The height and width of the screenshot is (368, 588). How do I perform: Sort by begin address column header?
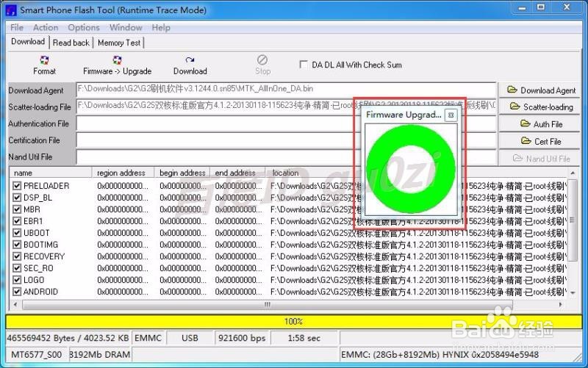coord(182,173)
